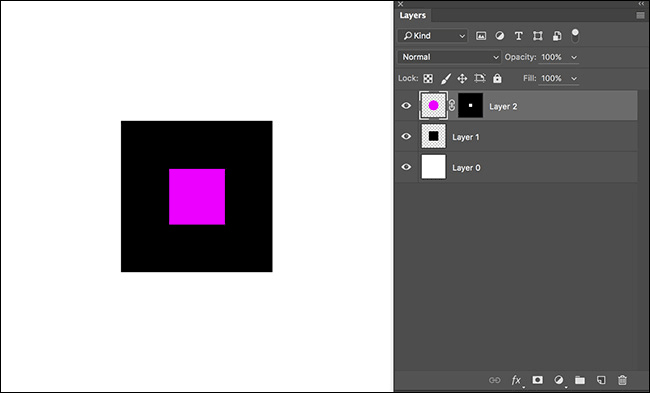
Task: Click the magenta square on canvas
Action: (x=197, y=196)
